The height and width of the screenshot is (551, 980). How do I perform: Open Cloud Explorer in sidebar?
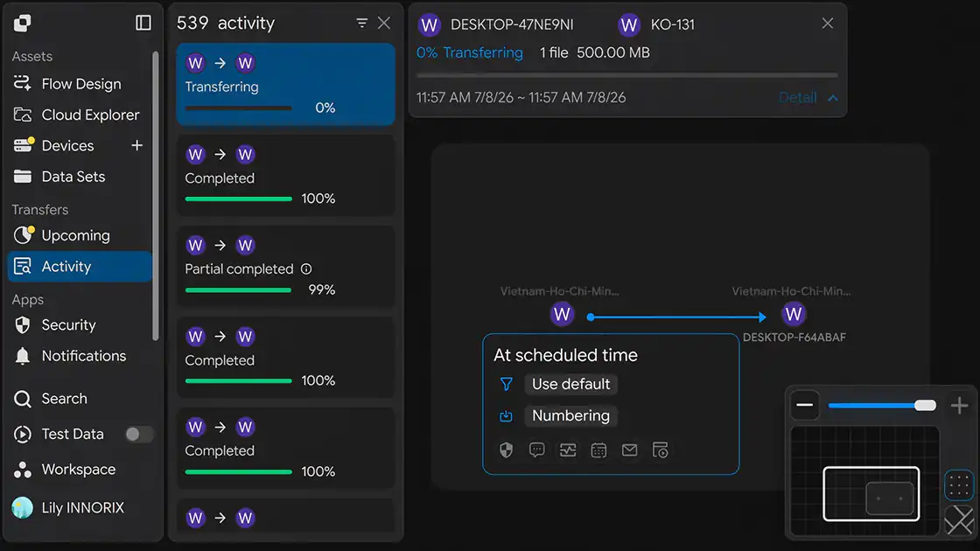tap(80, 115)
